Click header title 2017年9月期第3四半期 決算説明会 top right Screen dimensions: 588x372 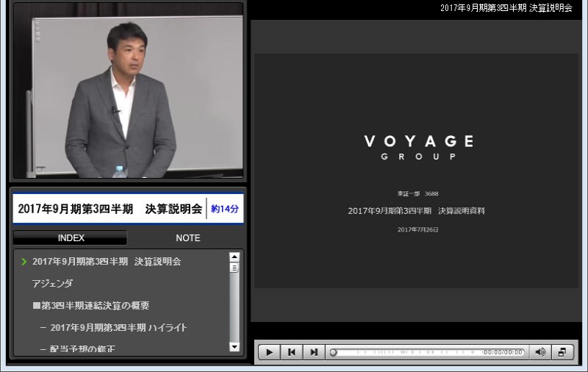pos(506,8)
